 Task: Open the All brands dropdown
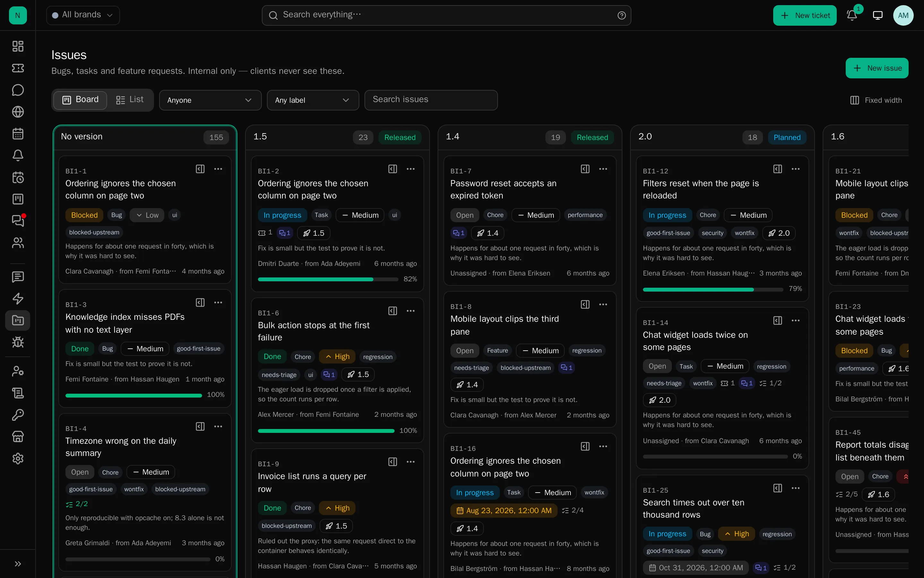83,15
